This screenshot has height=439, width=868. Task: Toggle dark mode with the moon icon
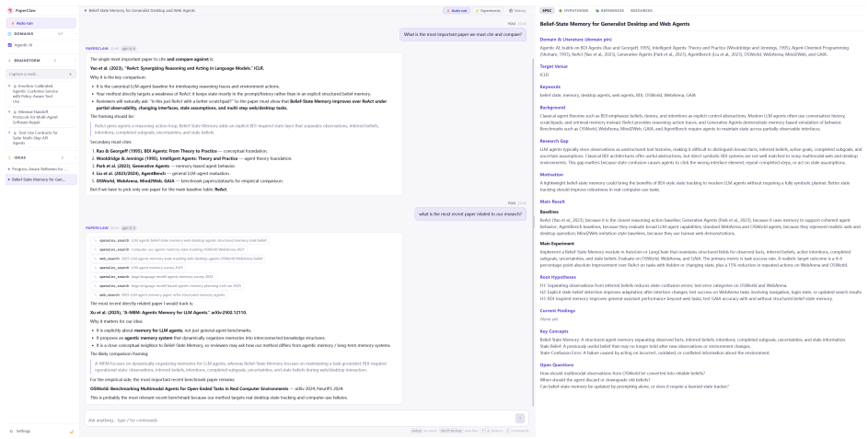point(72,431)
